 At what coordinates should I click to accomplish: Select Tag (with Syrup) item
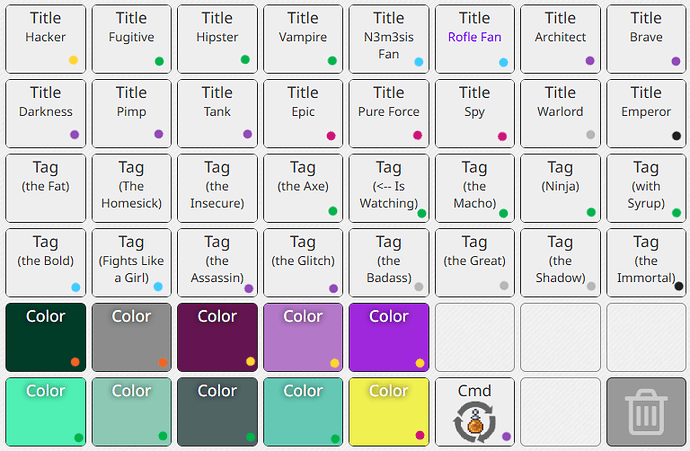(x=646, y=188)
